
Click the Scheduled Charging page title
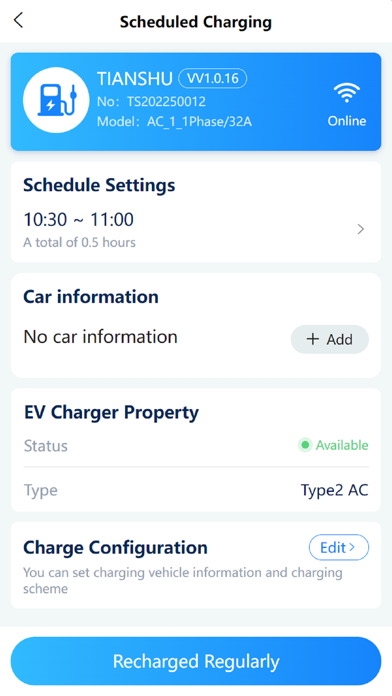pos(196,22)
